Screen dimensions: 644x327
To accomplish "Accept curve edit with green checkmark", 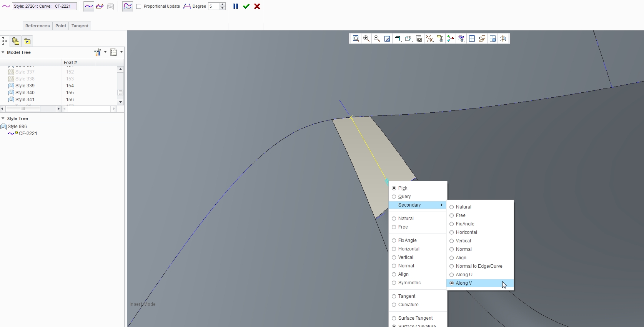I will [x=246, y=6].
